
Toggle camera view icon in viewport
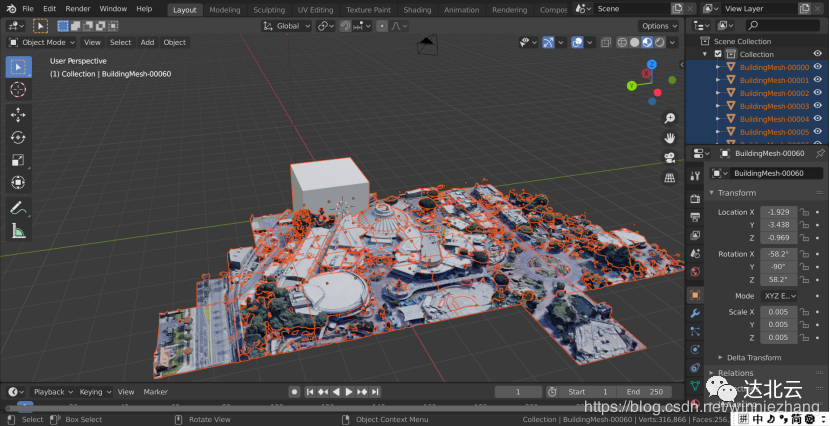click(x=669, y=158)
